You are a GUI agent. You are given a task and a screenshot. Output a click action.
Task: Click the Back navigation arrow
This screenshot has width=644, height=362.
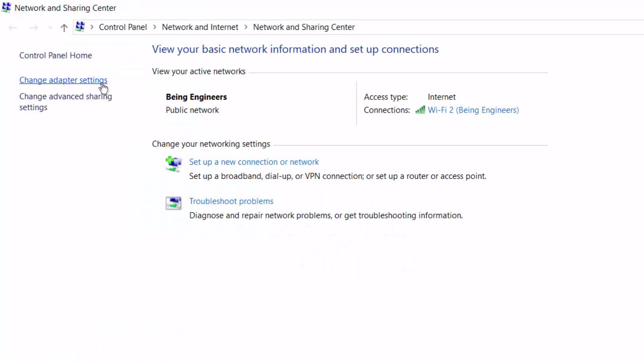[13, 27]
